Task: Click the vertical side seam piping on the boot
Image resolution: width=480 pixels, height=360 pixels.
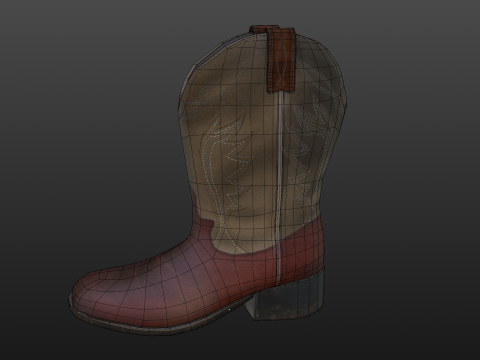Action: coord(279,188)
